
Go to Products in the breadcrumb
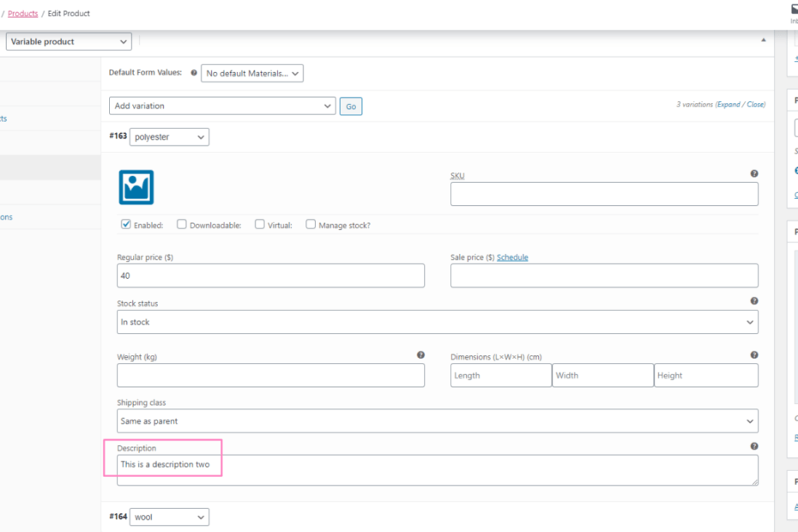22,14
